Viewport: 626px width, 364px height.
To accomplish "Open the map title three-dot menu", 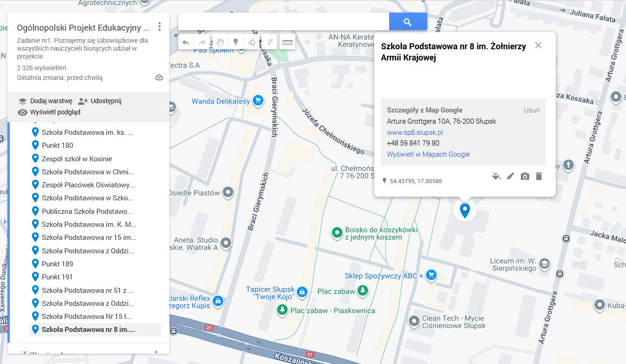I will (x=160, y=26).
